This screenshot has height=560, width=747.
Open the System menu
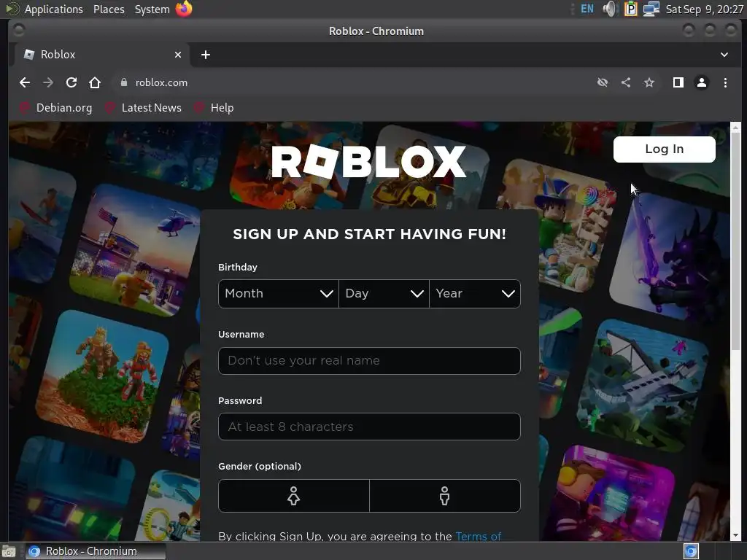[152, 9]
